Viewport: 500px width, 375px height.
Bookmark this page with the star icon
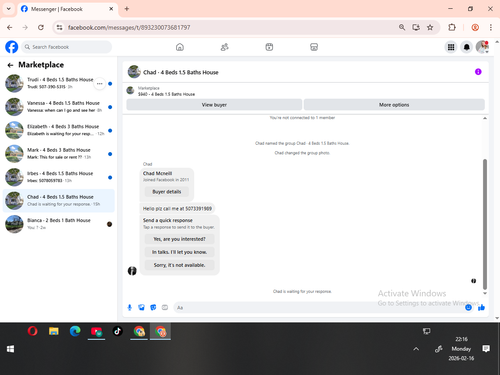(430, 27)
